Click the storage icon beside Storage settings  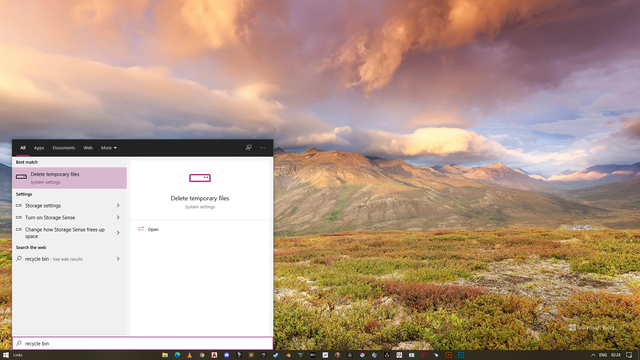[x=19, y=205]
